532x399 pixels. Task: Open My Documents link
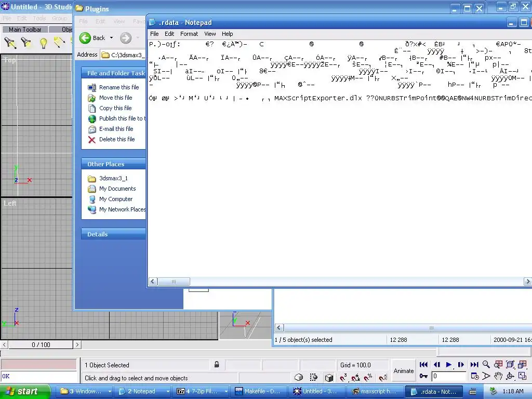(x=117, y=189)
